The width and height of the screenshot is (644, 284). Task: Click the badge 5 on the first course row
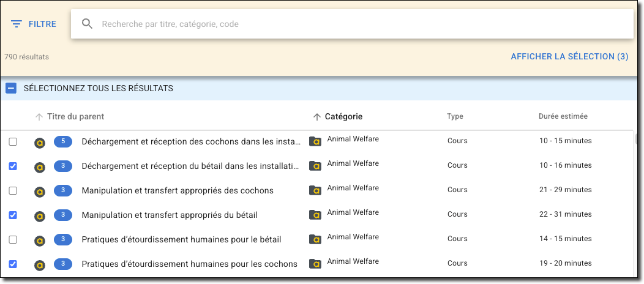point(63,141)
